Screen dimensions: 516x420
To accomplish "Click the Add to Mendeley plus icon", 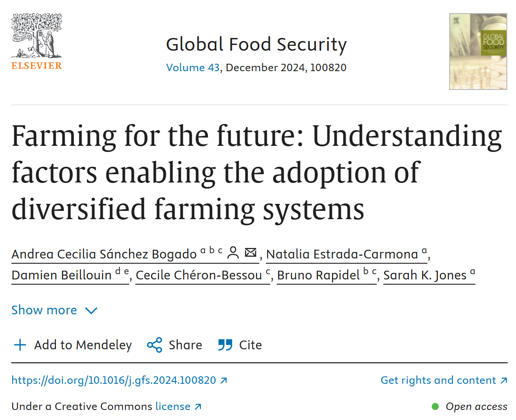I will click(20, 345).
